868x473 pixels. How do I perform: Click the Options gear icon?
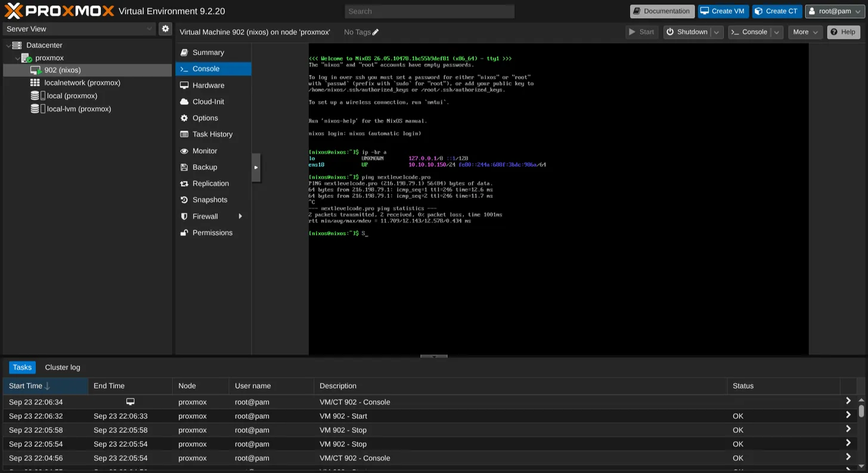pos(184,118)
